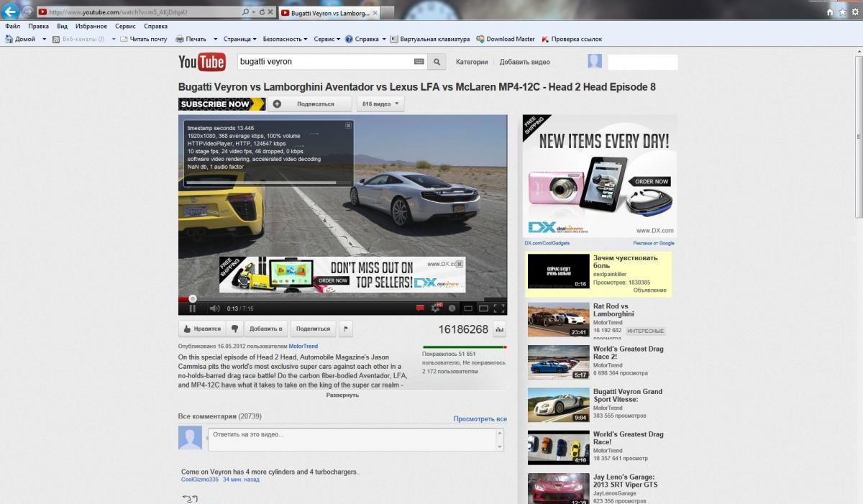
Task: Open the Избранное menu
Action: pos(91,26)
